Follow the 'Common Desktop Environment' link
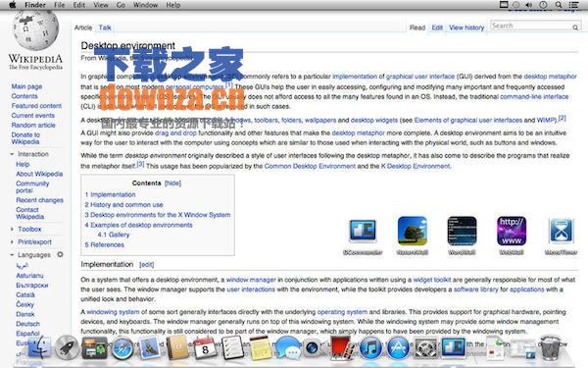Image resolution: width=588 pixels, height=368 pixels. coord(310,166)
